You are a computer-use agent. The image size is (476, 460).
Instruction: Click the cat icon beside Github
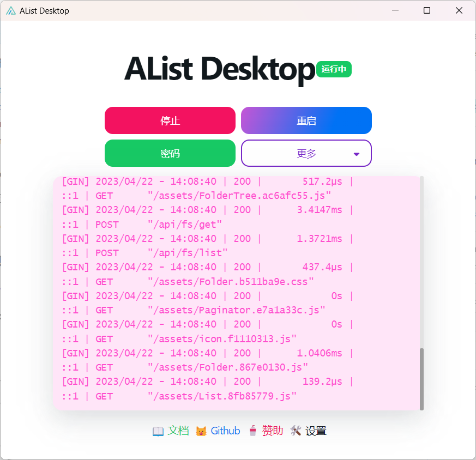coord(201,431)
